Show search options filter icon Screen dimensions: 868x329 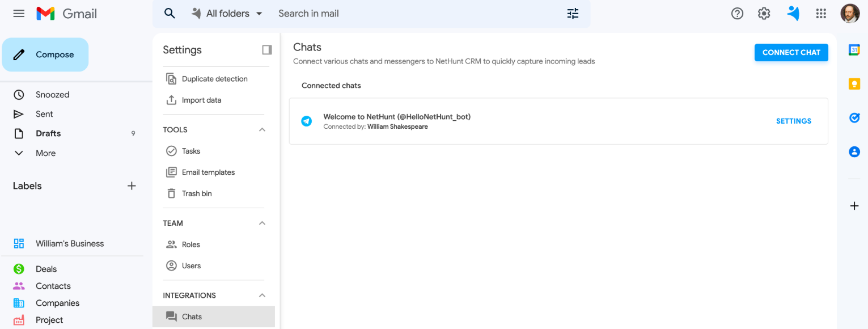tap(573, 13)
